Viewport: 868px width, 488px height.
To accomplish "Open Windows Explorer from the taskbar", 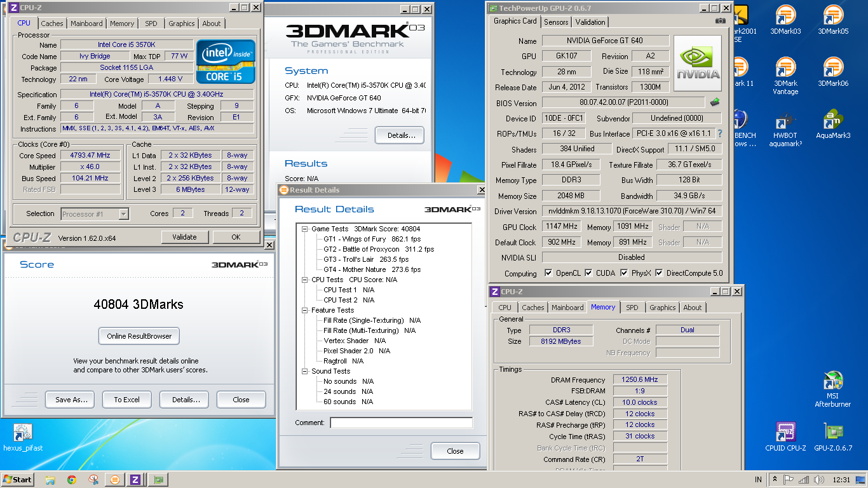I will [50, 480].
